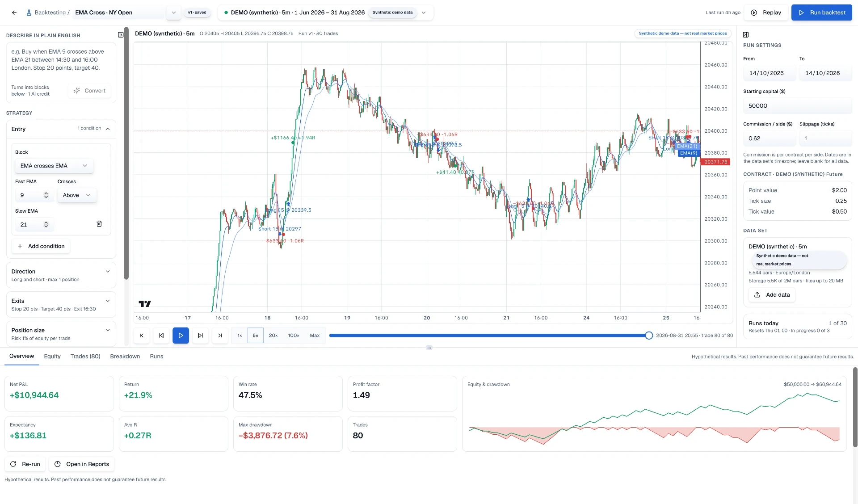This screenshot has width=858, height=504.
Task: Set replay speed to 5x
Action: click(256, 336)
